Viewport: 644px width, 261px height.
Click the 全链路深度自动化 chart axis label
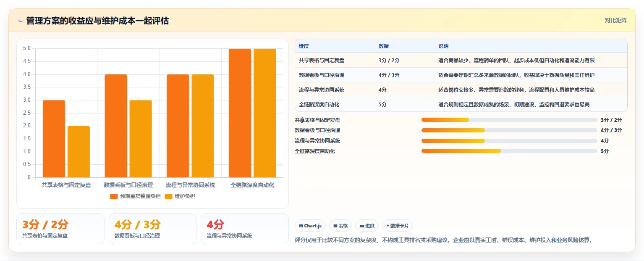pyautogui.click(x=252, y=185)
